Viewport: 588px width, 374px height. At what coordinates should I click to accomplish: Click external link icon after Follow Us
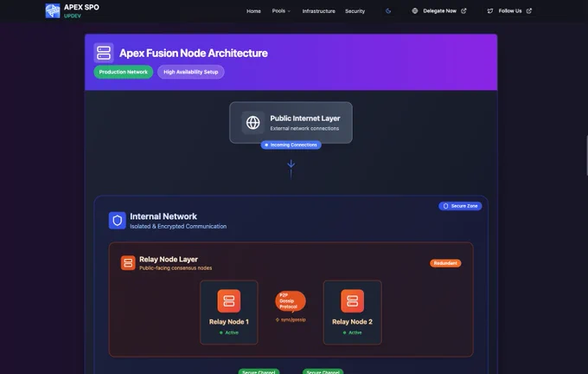click(x=529, y=11)
